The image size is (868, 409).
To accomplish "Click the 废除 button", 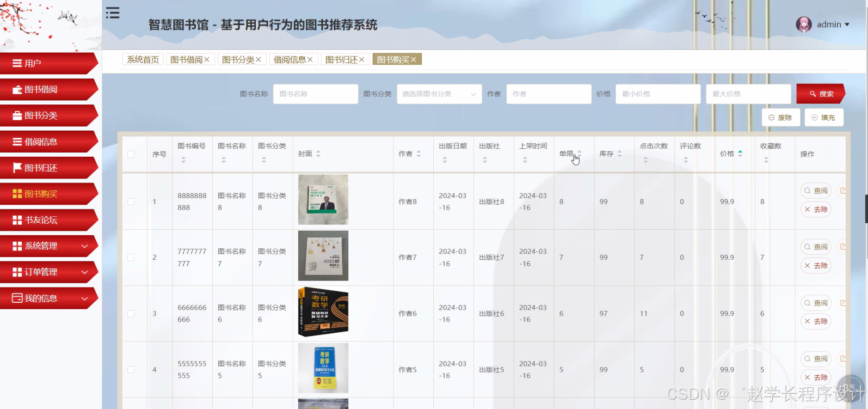I will (781, 117).
